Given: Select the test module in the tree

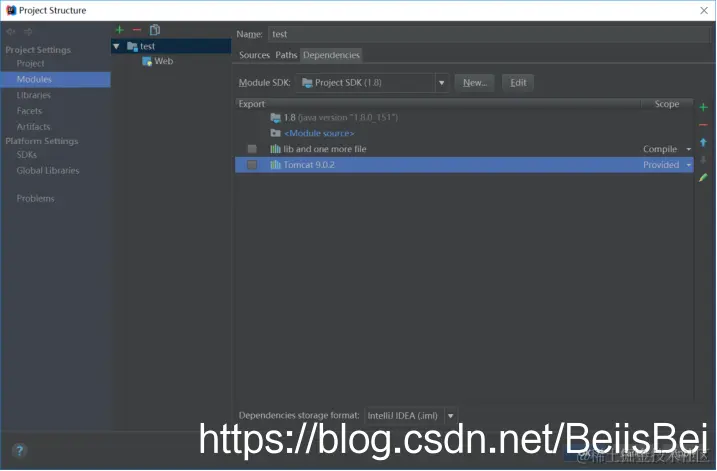Looking at the screenshot, I should click(171, 46).
